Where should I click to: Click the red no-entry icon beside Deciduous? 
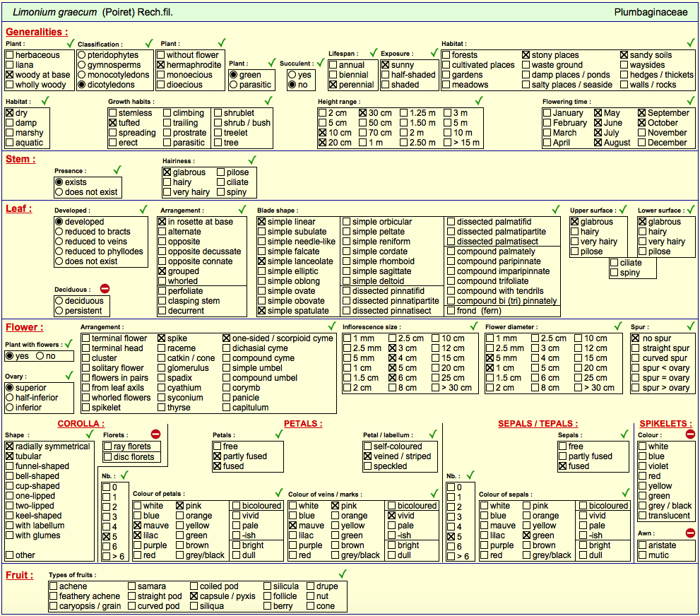105,289
